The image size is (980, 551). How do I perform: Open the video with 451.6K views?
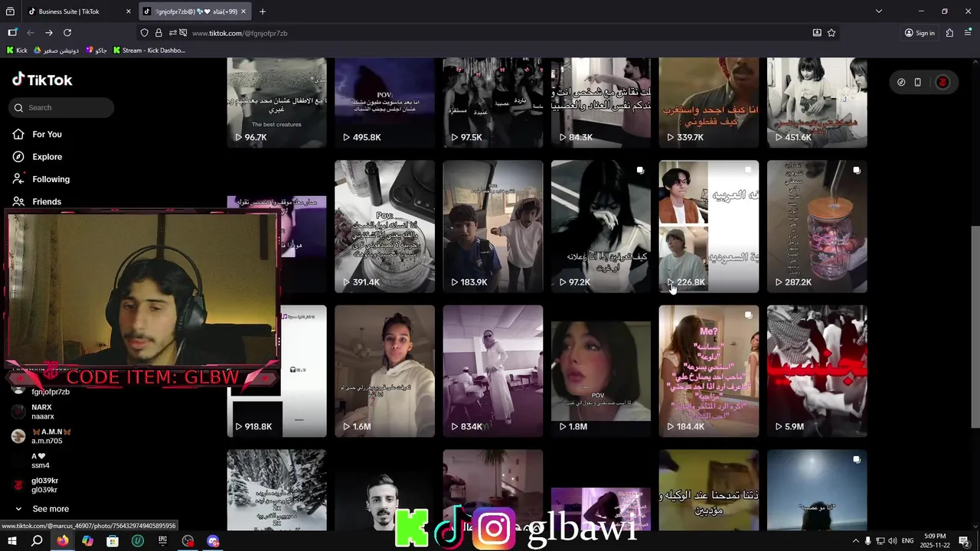pyautogui.click(x=817, y=103)
